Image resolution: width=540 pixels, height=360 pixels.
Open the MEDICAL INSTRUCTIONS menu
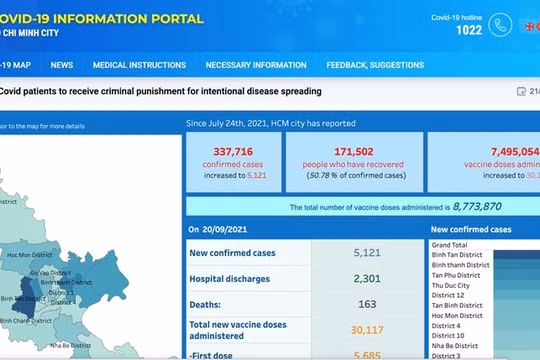[139, 65]
